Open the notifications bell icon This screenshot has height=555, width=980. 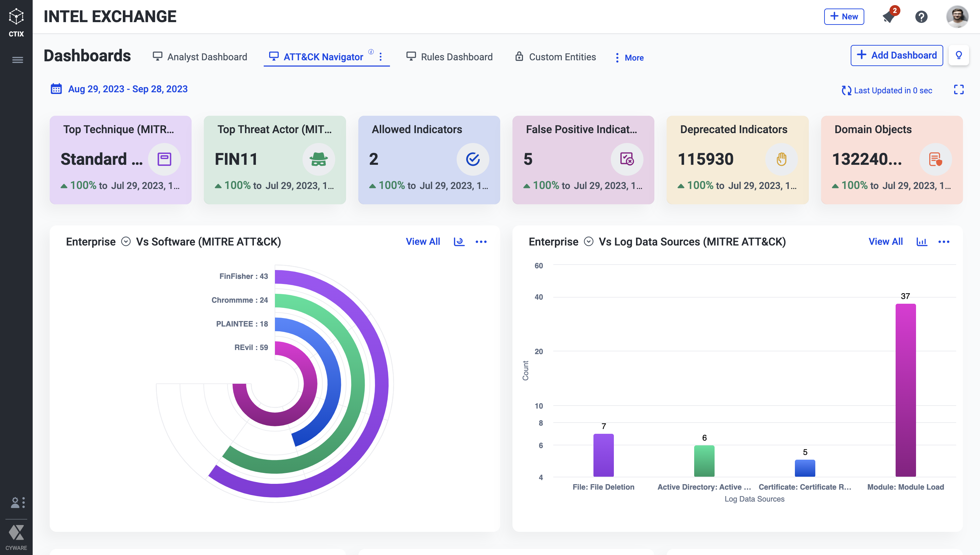click(888, 17)
